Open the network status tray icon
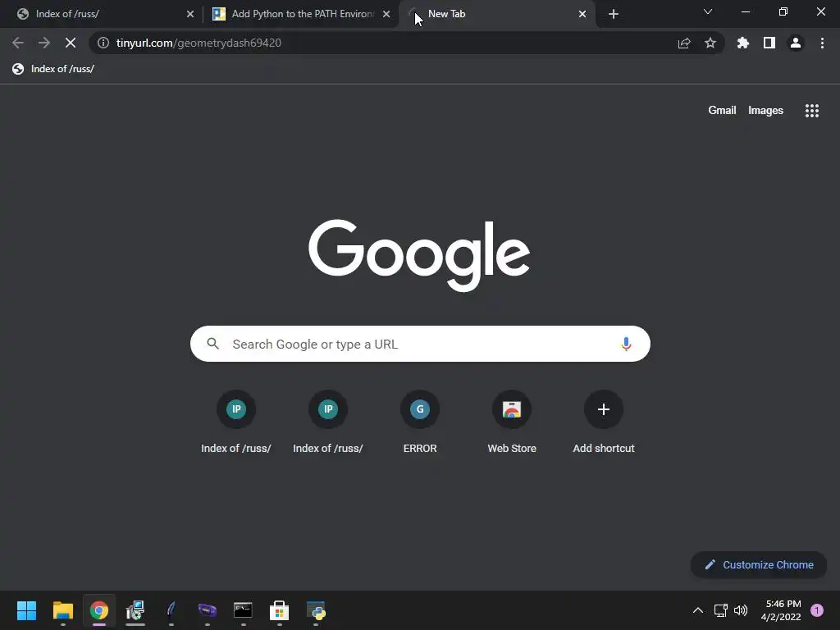Viewport: 840px width, 630px height. 720,610
